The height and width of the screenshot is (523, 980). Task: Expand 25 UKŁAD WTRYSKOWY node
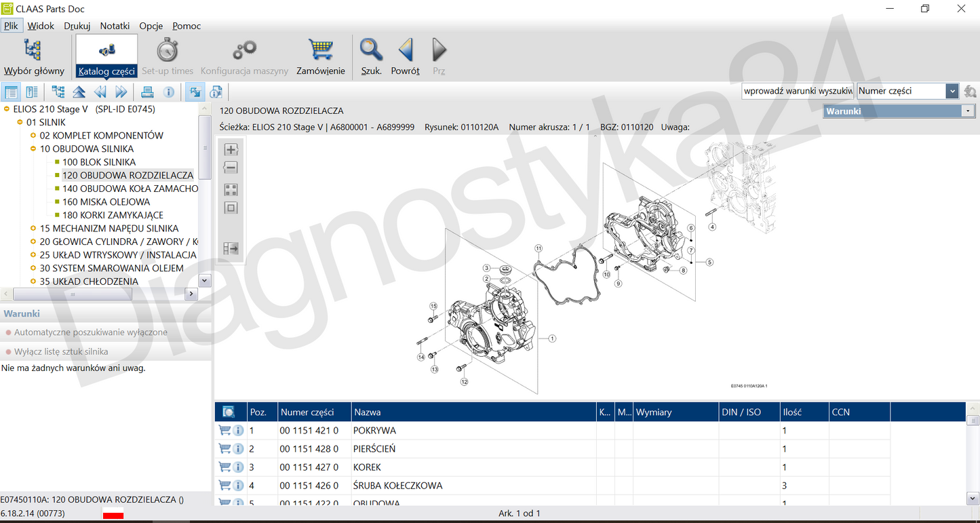(33, 255)
